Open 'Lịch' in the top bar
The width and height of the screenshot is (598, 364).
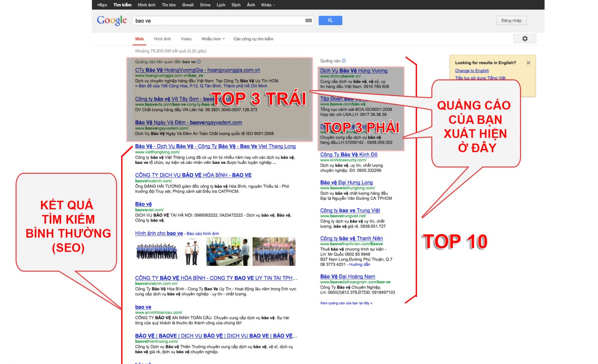point(221,5)
